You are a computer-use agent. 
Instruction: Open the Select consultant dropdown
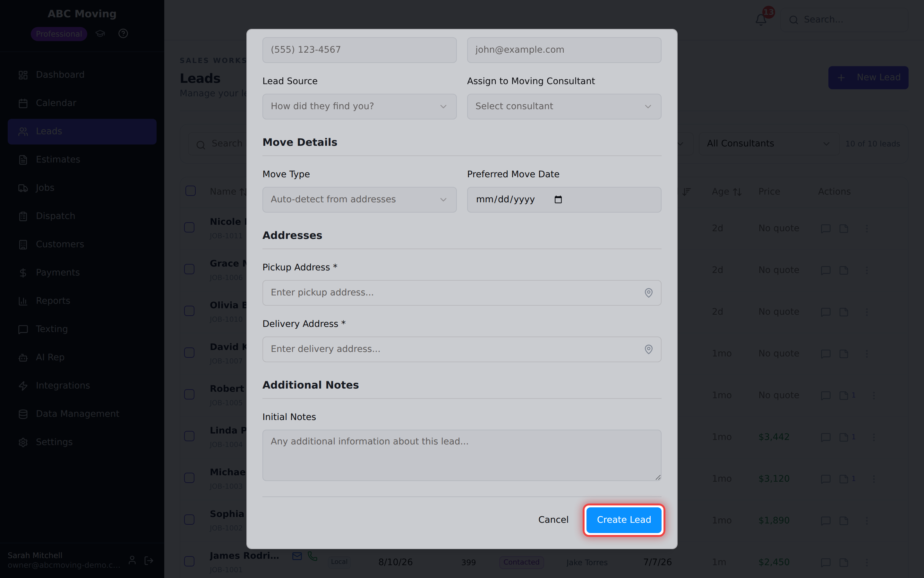coord(564,107)
